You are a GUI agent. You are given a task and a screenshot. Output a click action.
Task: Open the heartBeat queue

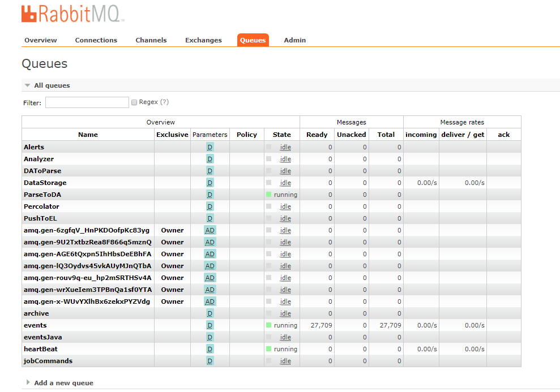tap(41, 349)
